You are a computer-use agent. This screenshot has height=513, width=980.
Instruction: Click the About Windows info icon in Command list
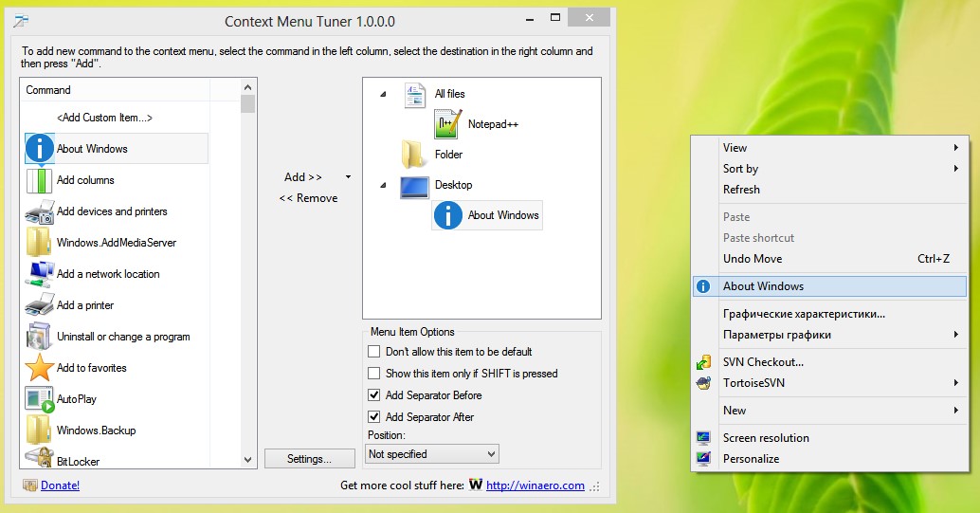(39, 149)
